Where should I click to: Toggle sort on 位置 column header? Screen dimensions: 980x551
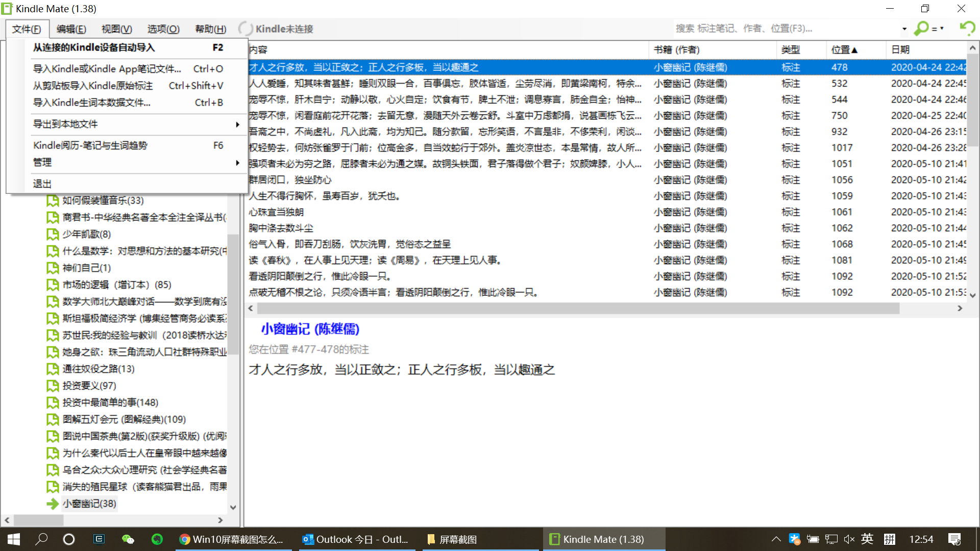[844, 49]
